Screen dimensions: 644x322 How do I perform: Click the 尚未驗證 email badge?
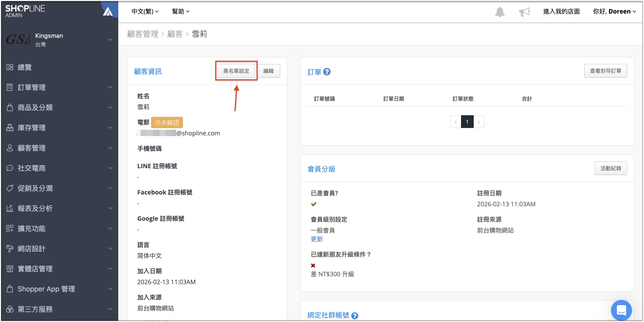pyautogui.click(x=167, y=123)
